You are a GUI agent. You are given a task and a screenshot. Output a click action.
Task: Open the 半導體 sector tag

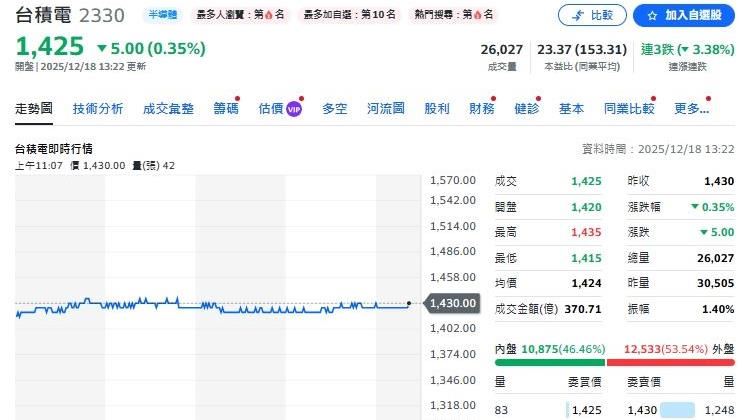pos(162,15)
